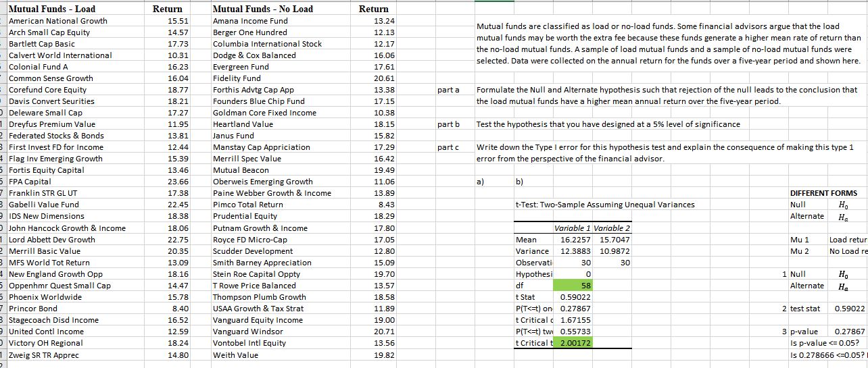Click the 'Test the hypothesis' part b description
Screen dimensions: 868x368
tap(608, 124)
